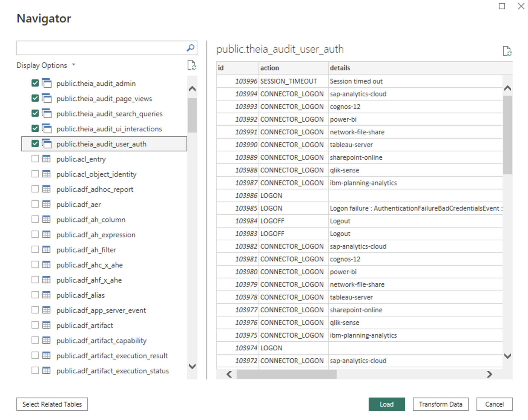Click the table icon for public.adf_adhoc_report

coord(46,189)
